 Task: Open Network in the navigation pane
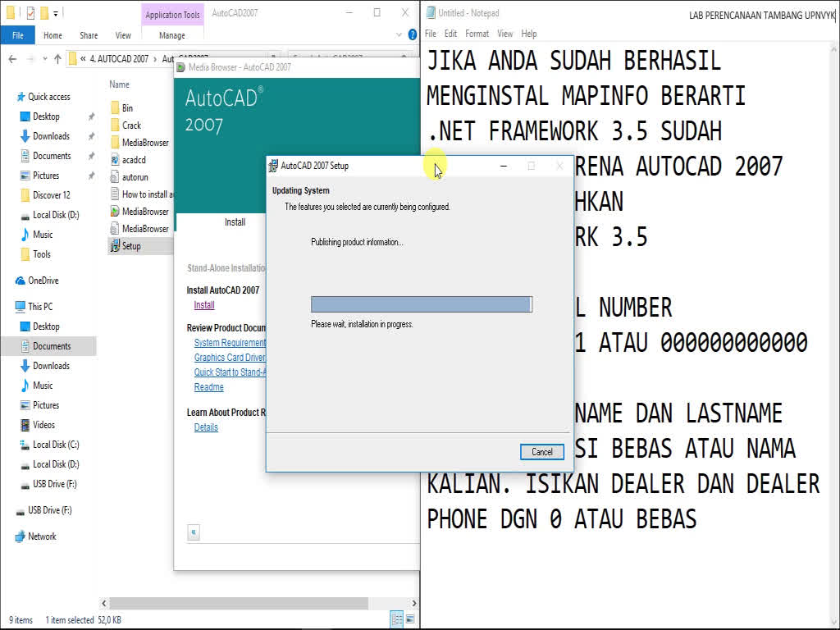click(36, 536)
